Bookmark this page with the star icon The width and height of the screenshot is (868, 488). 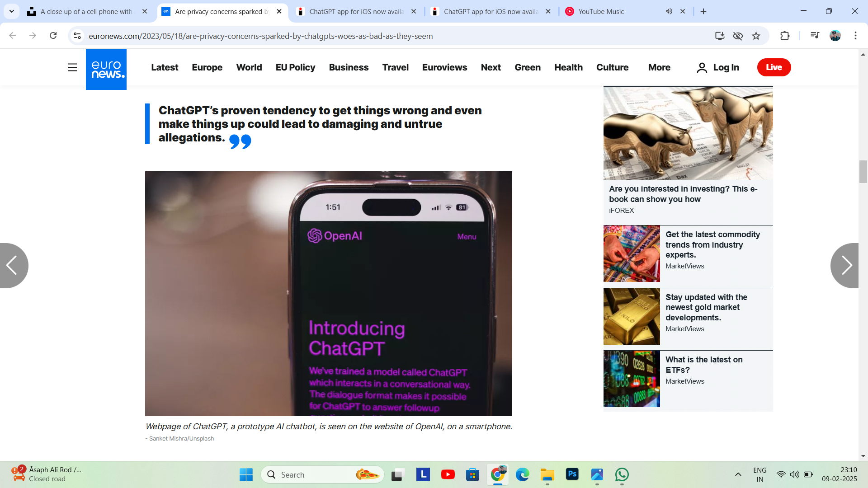[756, 36]
